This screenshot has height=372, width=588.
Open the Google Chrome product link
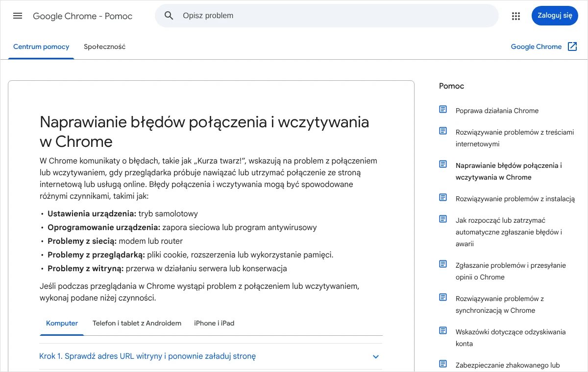click(536, 47)
